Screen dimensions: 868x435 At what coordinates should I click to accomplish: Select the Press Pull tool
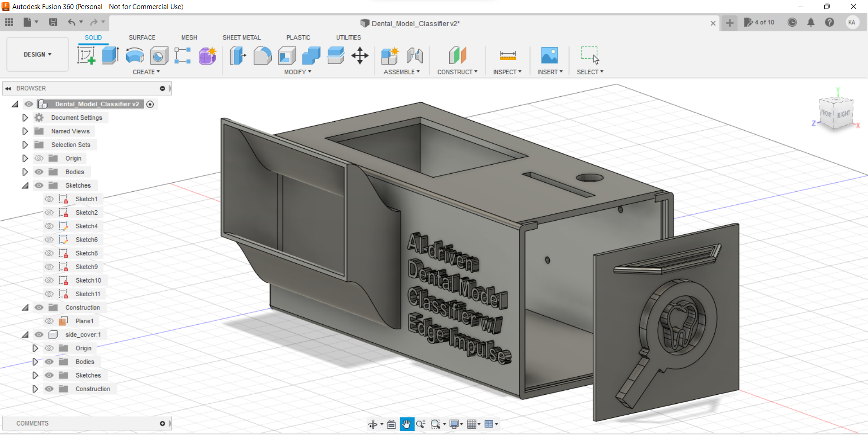coord(238,56)
